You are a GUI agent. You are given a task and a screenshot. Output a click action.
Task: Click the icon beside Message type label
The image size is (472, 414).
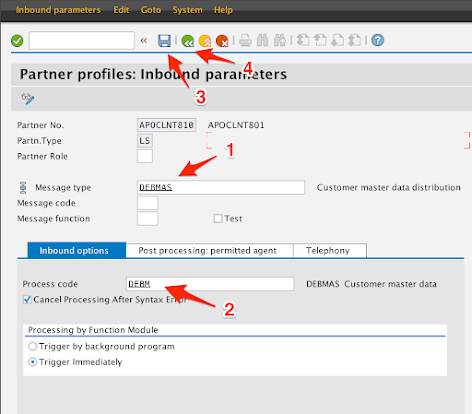coord(23,188)
